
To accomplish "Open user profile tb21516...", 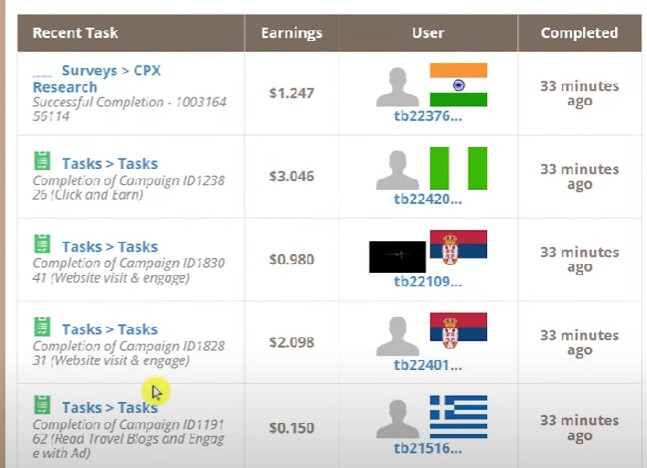I will (x=428, y=448).
